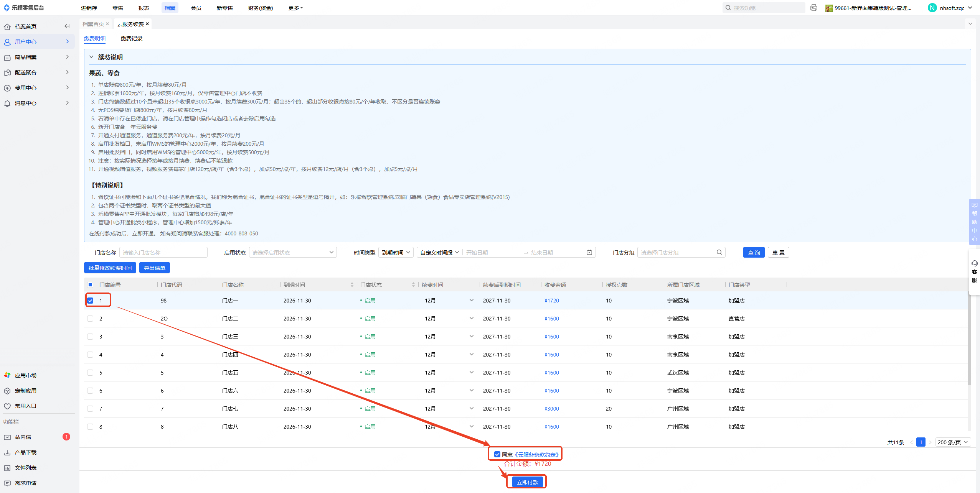Open 产品下载 download icon entry

click(x=7, y=452)
